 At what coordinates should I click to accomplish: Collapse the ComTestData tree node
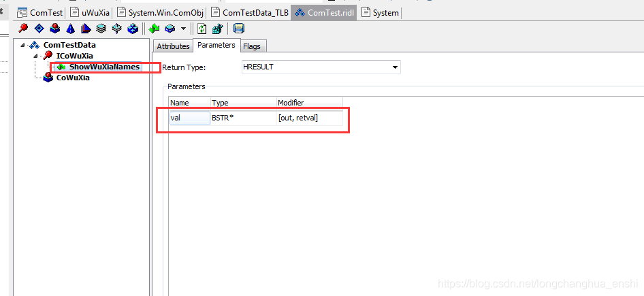22,45
